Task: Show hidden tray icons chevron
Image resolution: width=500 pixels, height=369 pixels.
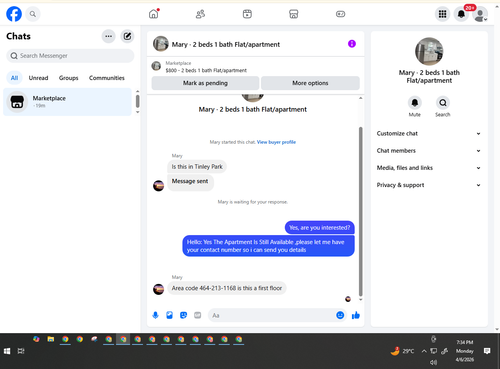Action: pos(424,351)
